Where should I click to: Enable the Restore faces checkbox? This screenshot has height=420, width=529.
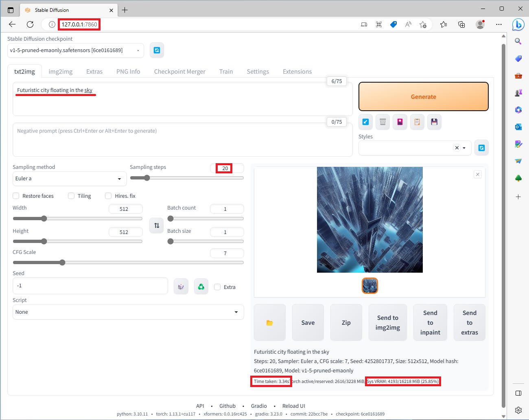(16, 196)
